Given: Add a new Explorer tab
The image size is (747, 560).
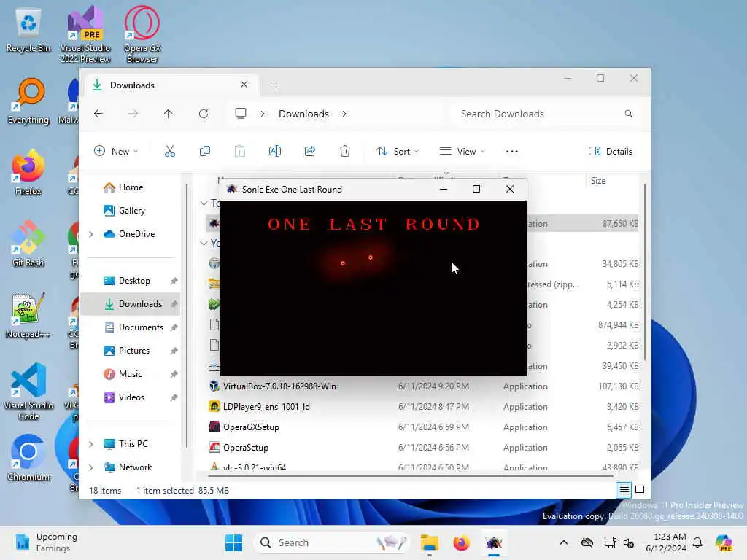Looking at the screenshot, I should (x=276, y=85).
